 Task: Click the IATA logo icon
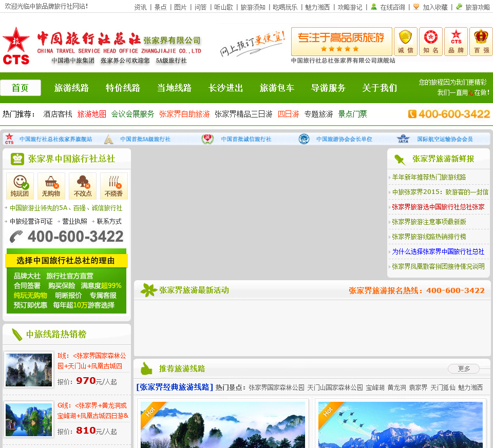coord(403,139)
